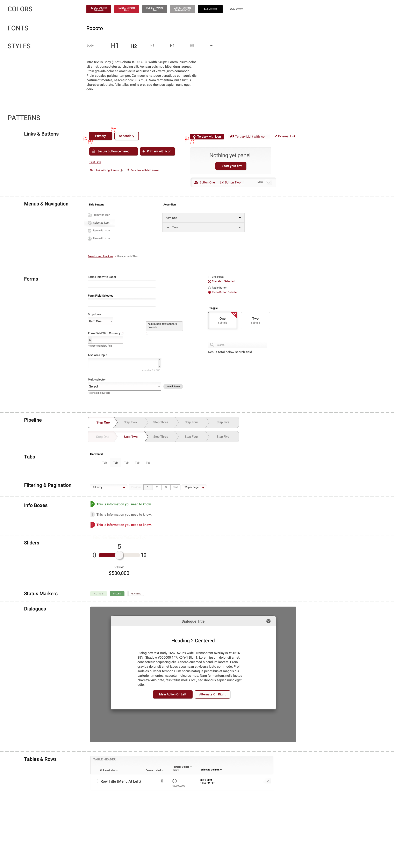Select pipeline Step One in first row
Screen dimensions: 395x868
pos(103,422)
